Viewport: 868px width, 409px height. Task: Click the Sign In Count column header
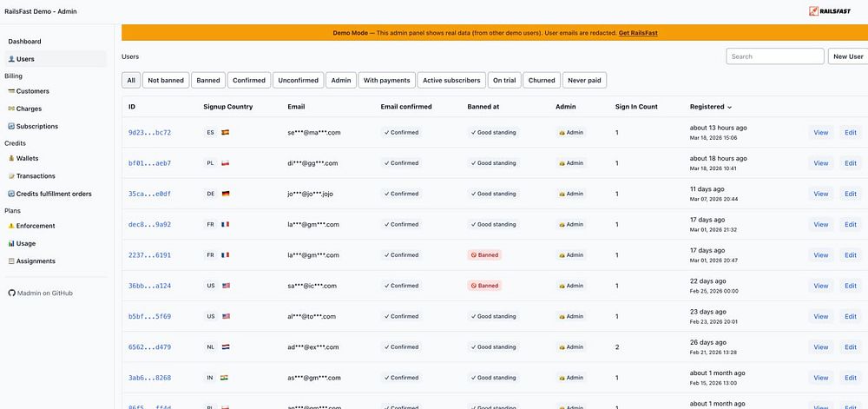[x=636, y=107]
